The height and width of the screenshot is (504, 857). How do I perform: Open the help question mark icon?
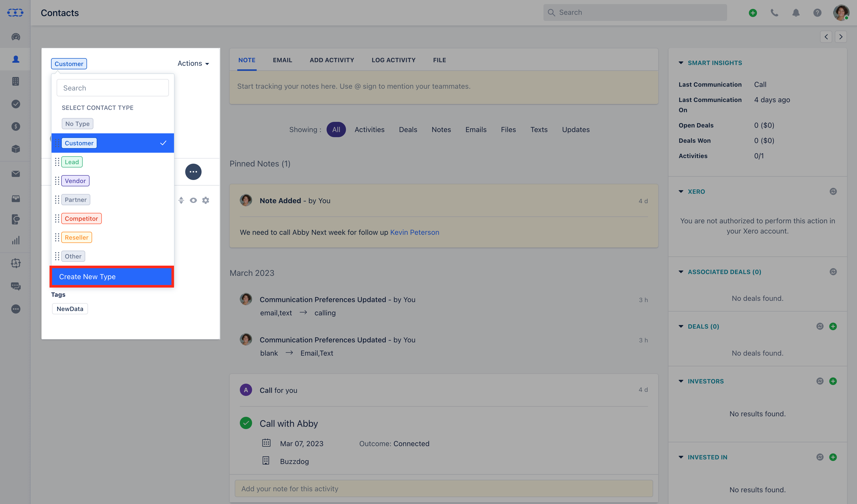817,13
